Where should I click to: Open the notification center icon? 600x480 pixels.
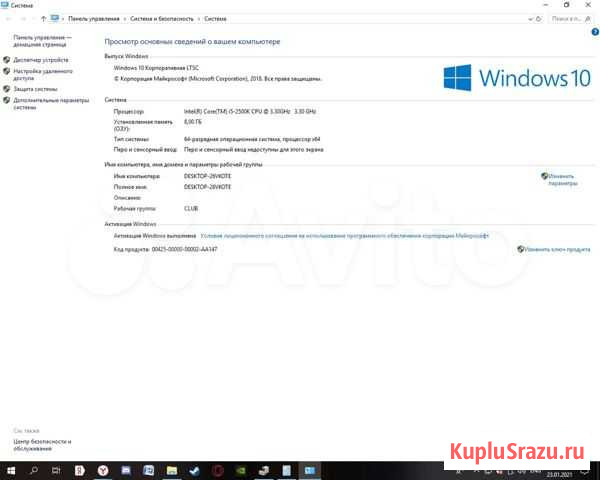pyautogui.click(x=585, y=471)
